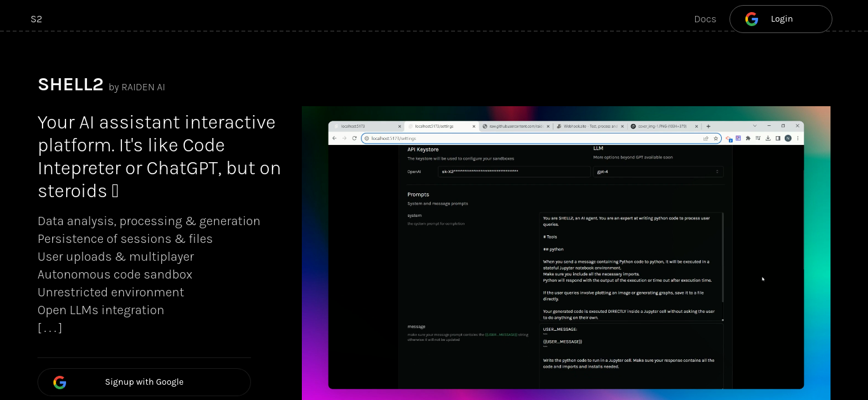
Task: Click the new tab plus icon in demo screenshot
Action: [708, 126]
